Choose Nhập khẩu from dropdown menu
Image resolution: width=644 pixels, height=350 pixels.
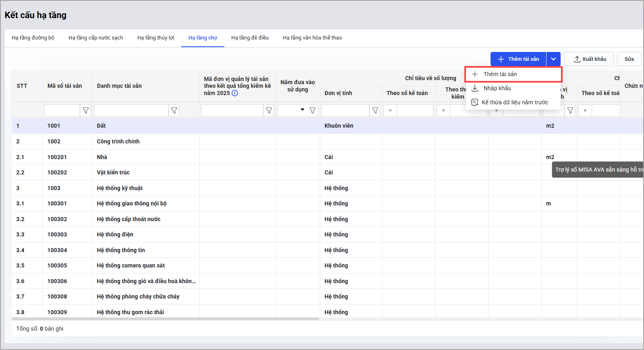point(497,88)
